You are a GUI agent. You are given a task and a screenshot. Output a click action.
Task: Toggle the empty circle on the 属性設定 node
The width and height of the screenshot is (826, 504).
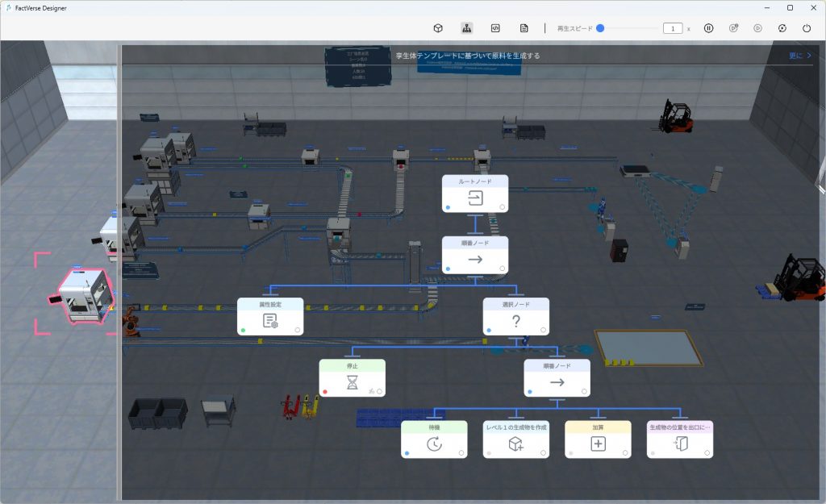[298, 331]
